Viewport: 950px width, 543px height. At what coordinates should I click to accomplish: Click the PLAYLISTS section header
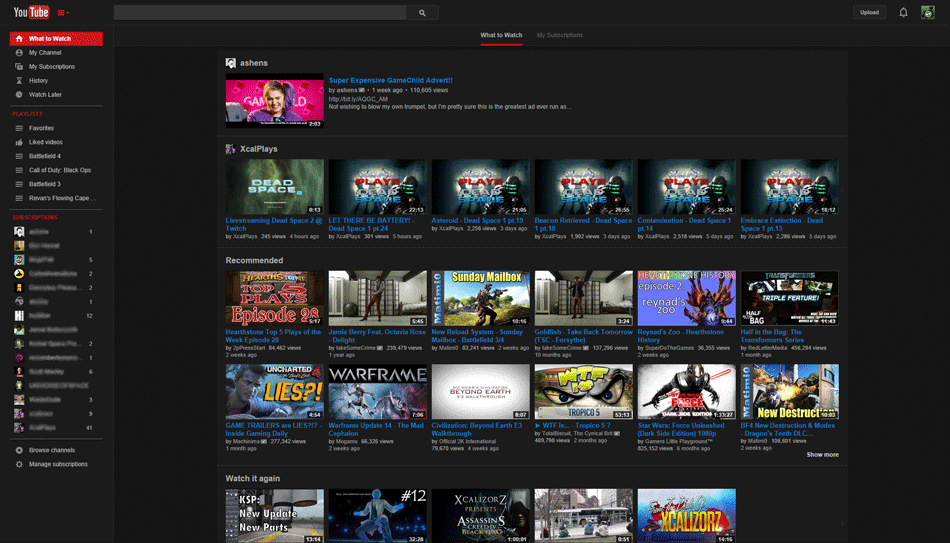(27, 114)
